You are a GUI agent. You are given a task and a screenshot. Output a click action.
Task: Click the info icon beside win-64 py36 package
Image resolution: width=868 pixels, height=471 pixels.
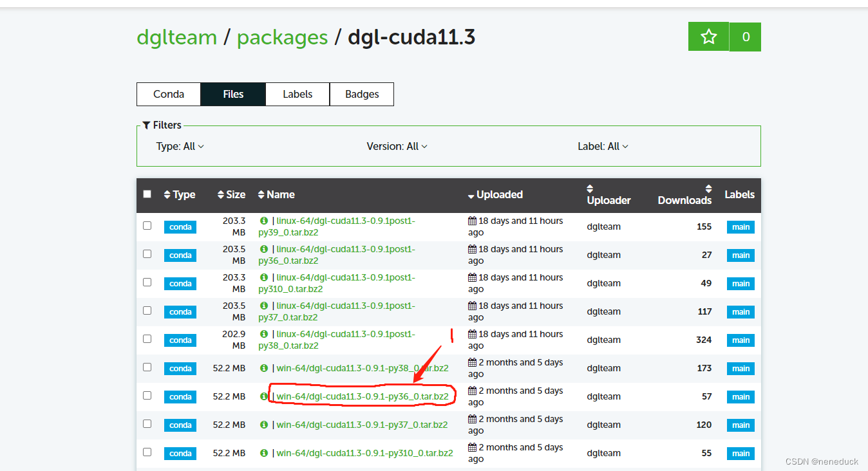[x=264, y=396]
